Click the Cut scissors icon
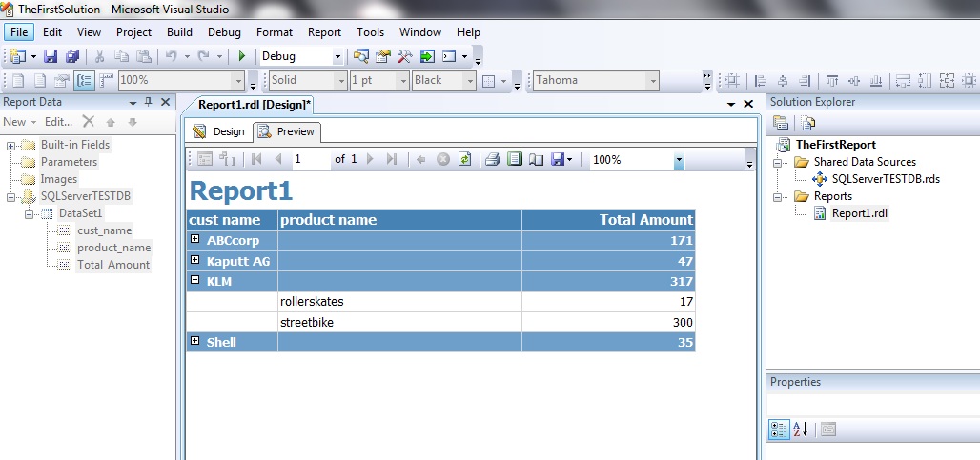The image size is (980, 460). coord(99,57)
